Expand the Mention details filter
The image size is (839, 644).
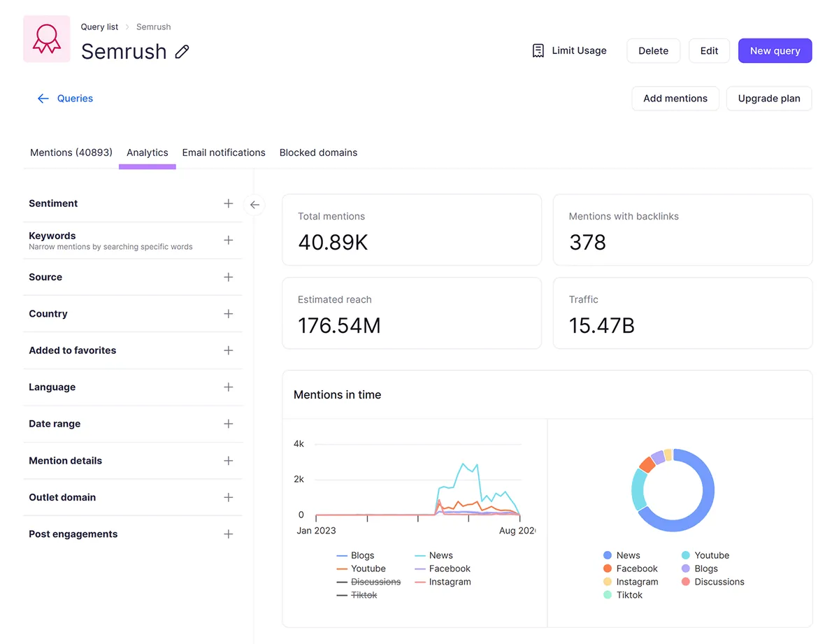228,461
